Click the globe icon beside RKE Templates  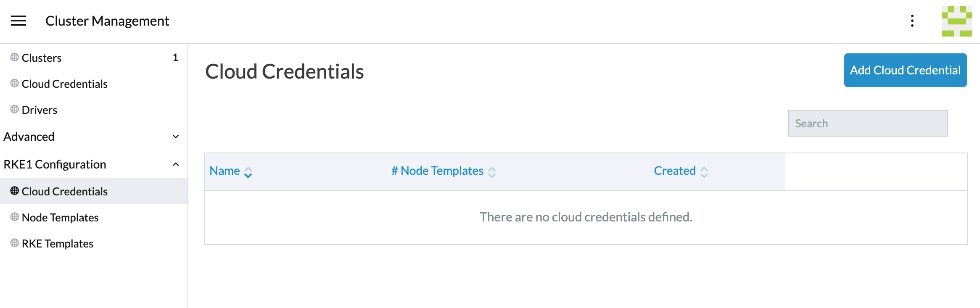coord(14,243)
